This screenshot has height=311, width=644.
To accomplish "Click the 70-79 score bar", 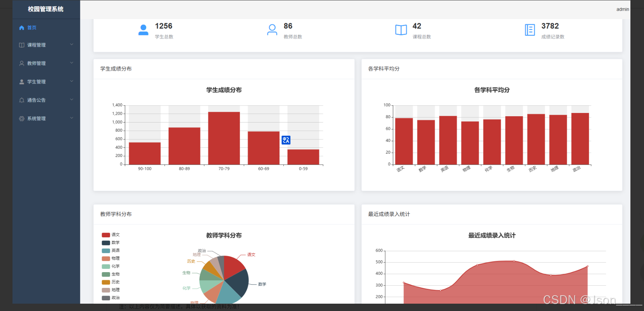I will (x=224, y=138).
